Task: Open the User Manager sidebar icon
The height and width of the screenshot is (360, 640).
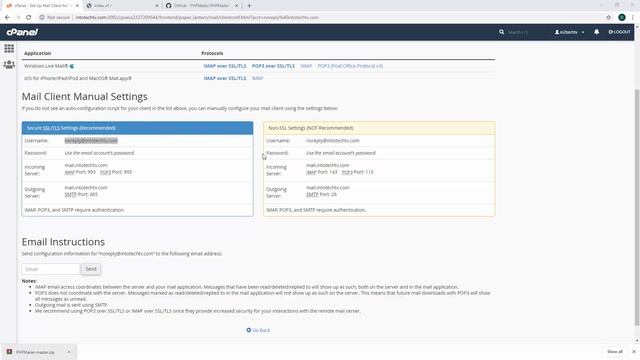Action: [9, 64]
